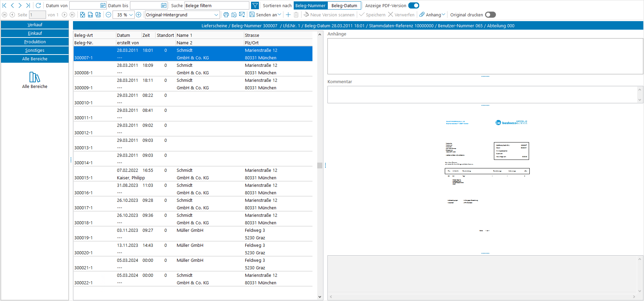
Task: Expand the 35 % zoom level dropdown
Action: (131, 15)
